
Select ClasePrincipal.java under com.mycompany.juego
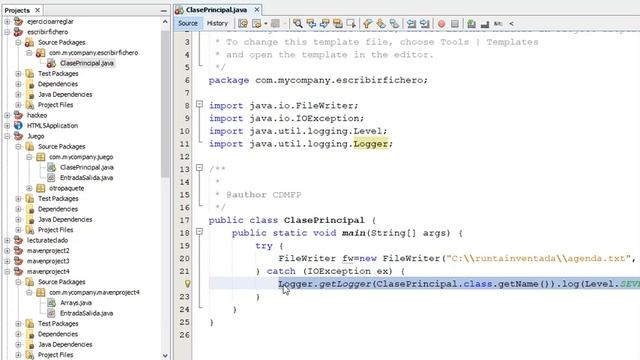tap(87, 167)
